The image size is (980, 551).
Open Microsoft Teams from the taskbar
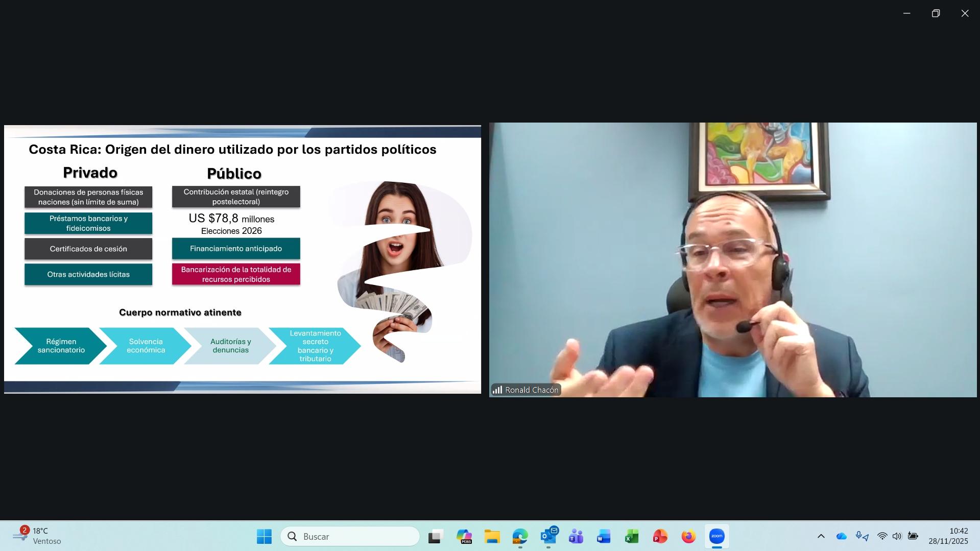pyautogui.click(x=576, y=536)
